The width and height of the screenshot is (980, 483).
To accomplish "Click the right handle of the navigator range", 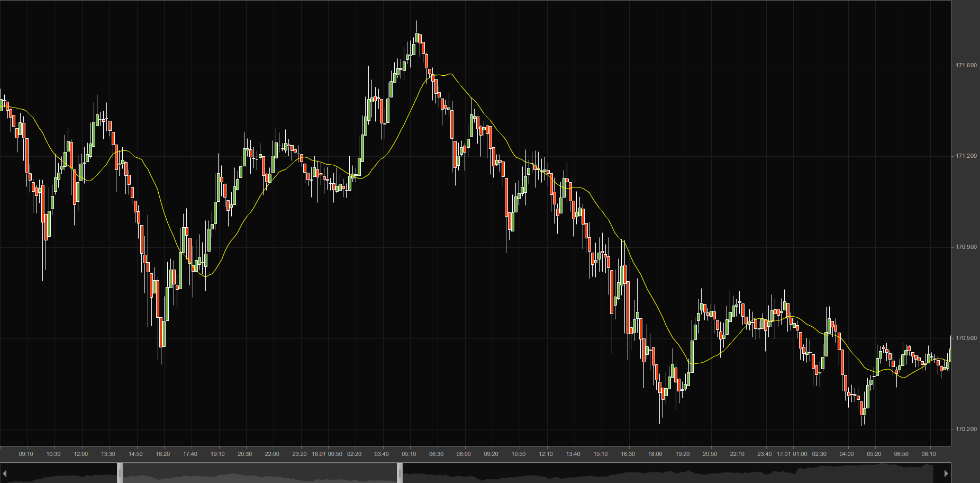I will (x=400, y=473).
